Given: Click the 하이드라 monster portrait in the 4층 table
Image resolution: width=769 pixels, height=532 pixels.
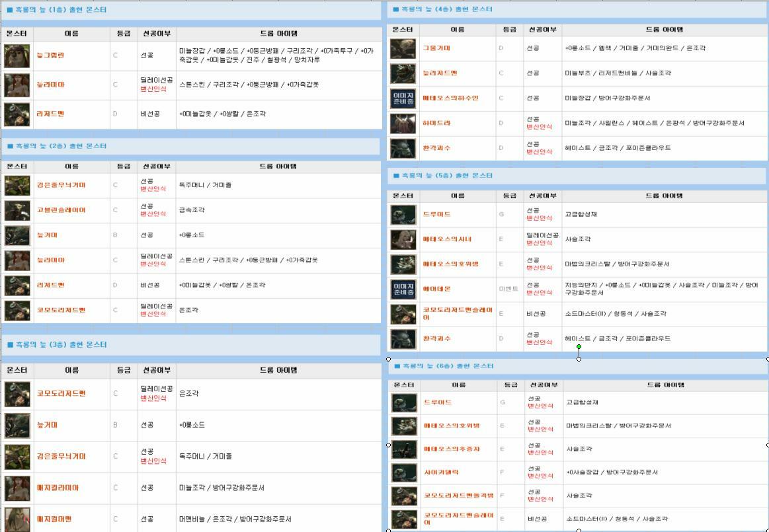Looking at the screenshot, I should [403, 124].
